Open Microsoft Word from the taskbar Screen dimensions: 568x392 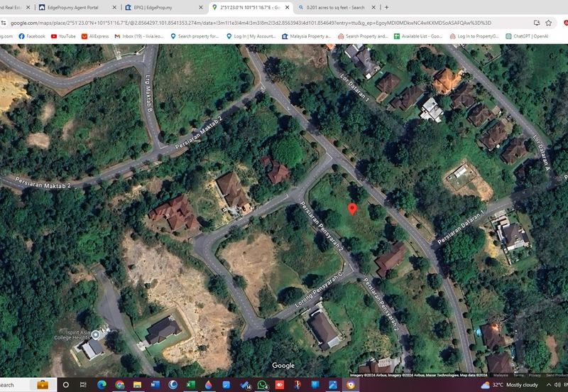155,384
